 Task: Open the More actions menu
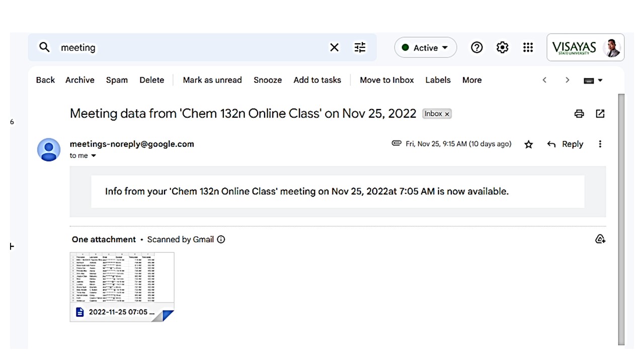tap(471, 80)
